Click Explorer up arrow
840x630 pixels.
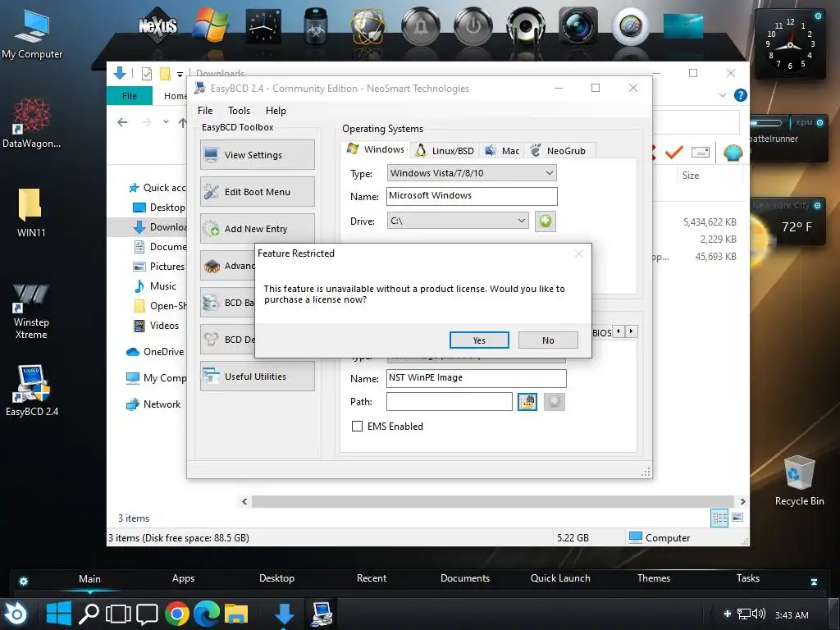pos(182,123)
